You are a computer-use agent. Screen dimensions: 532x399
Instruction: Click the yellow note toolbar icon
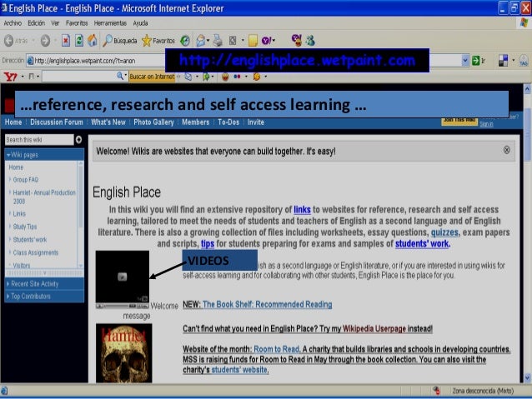coord(253,41)
